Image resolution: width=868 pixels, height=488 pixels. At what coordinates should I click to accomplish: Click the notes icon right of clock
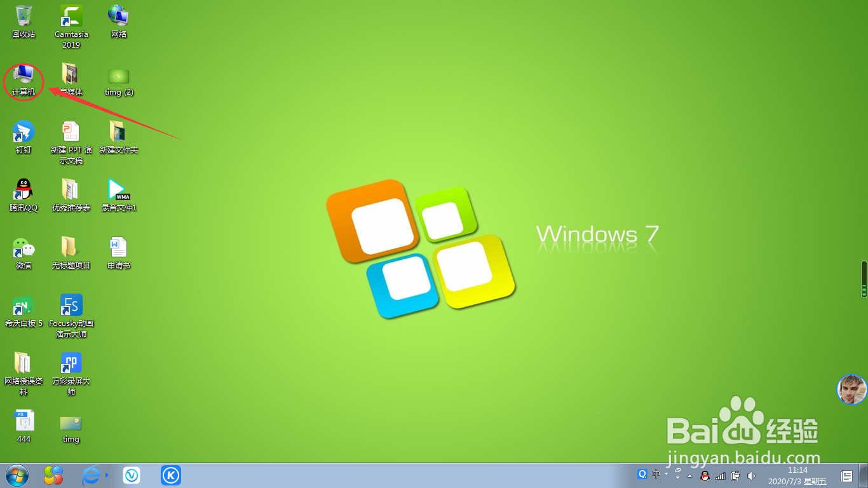point(846,475)
